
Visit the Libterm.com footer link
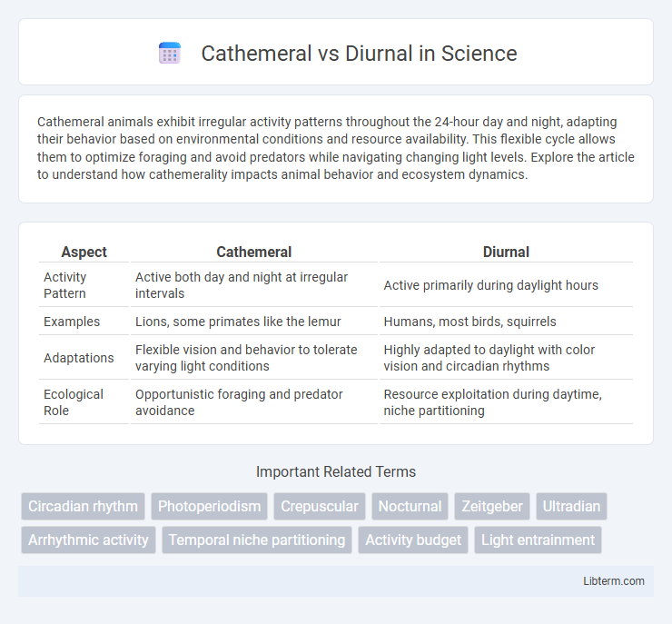[613, 580]
